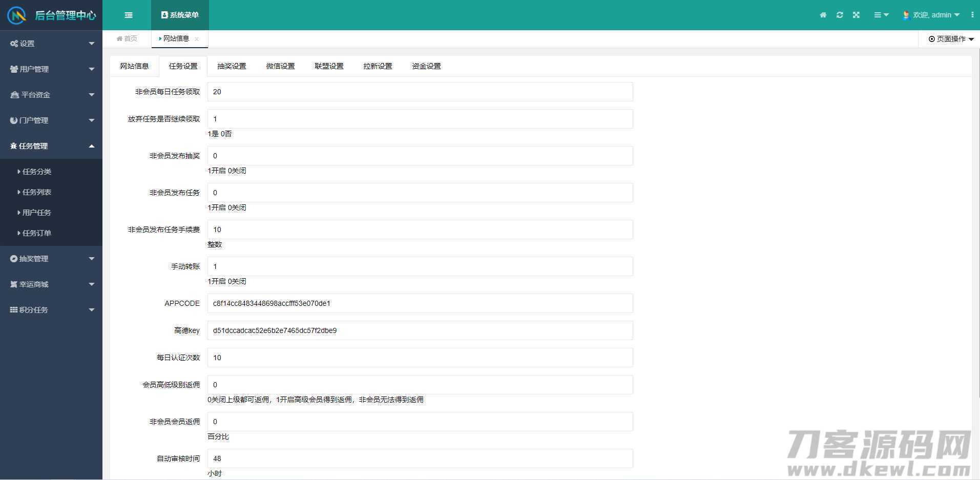Open the 系统菜单 top menu
The width and height of the screenshot is (980, 480).
(180, 15)
